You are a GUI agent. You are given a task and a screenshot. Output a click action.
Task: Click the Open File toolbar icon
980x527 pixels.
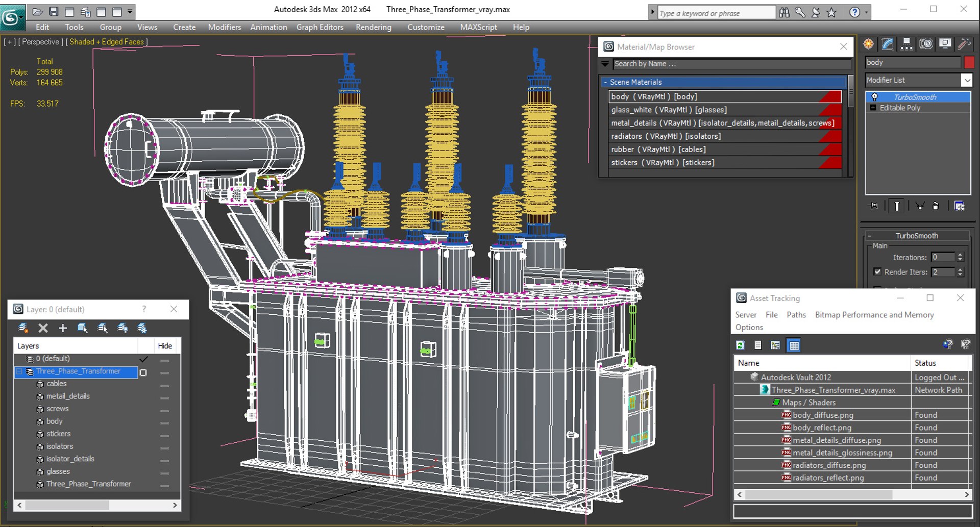pyautogui.click(x=38, y=12)
